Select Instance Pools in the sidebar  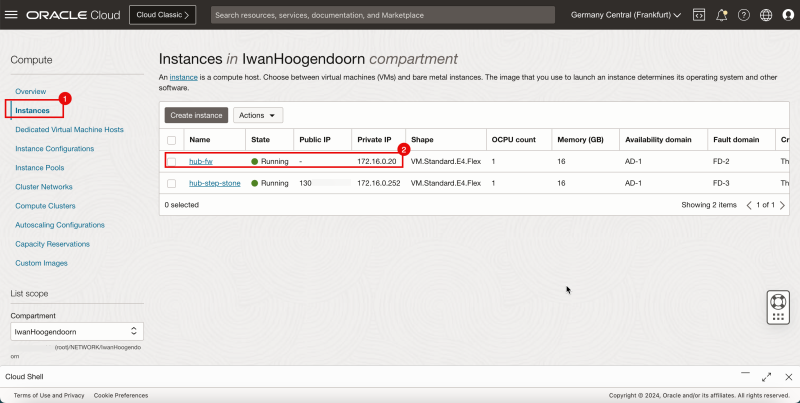pos(40,168)
